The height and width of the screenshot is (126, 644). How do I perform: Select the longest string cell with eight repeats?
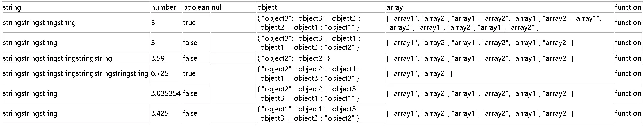(x=76, y=73)
